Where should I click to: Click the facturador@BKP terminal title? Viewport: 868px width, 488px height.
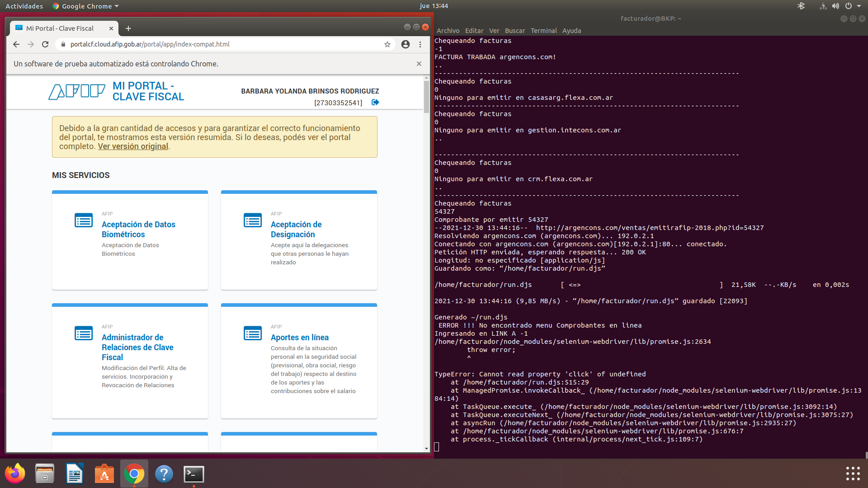(x=651, y=19)
